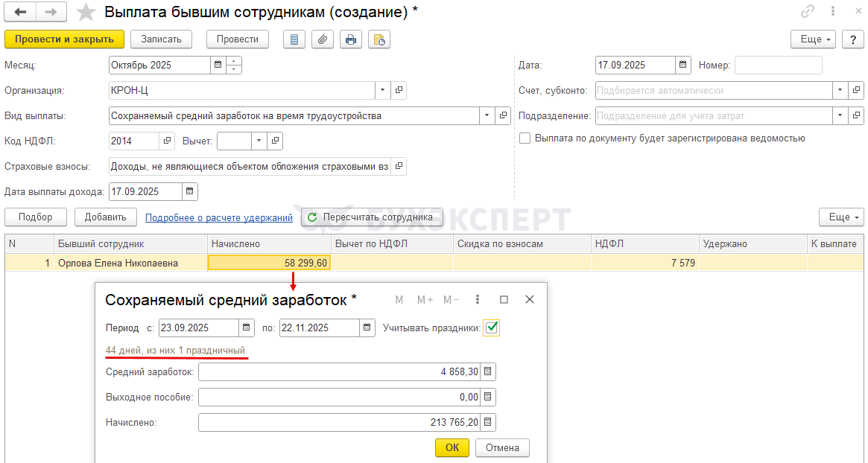Click Провести и закрыть button
The image size is (868, 463).
click(x=64, y=39)
